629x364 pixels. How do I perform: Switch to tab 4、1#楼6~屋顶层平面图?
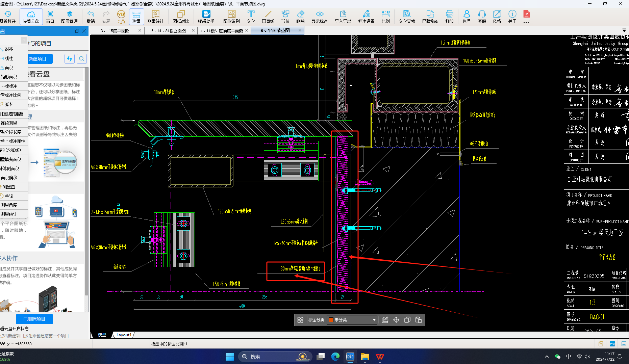click(222, 30)
